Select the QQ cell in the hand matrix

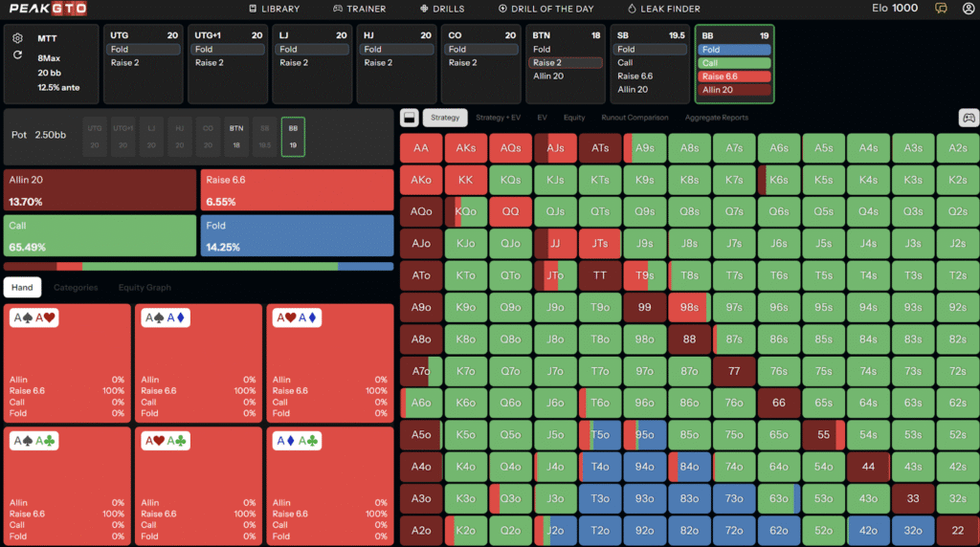510,211
